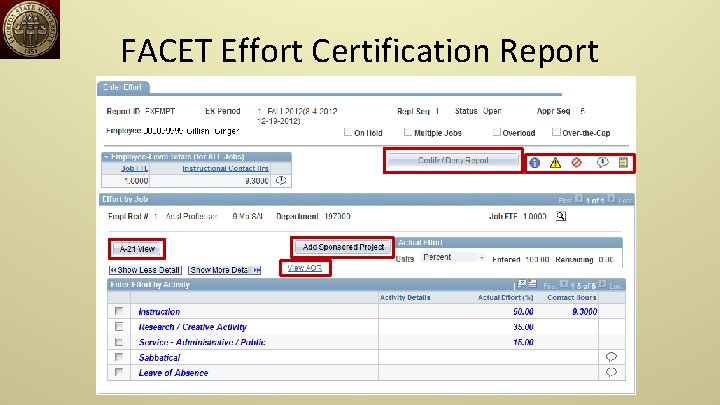Click Show More Detail button
Viewport: 720px width, 405px height.
225,270
